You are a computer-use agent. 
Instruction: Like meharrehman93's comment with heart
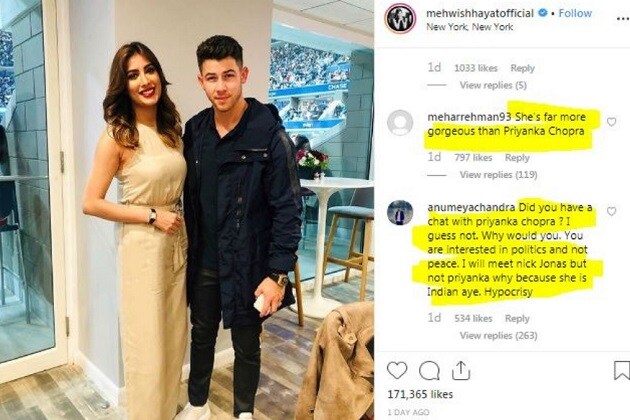(x=612, y=122)
